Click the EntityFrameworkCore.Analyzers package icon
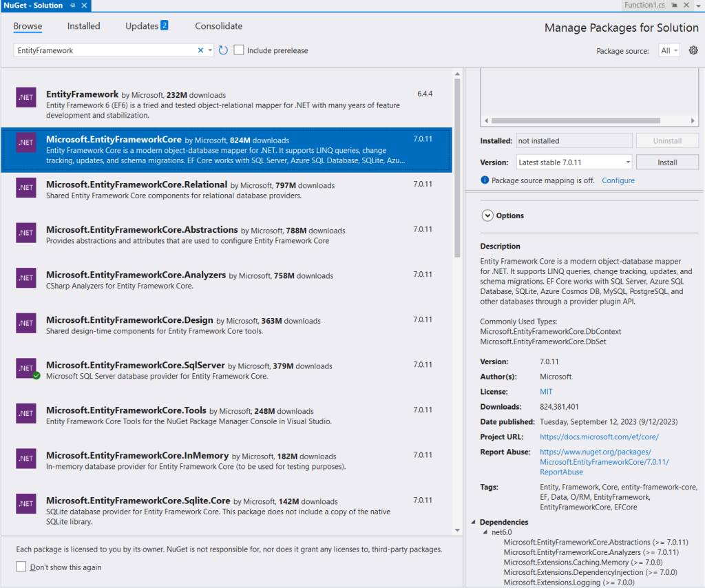 (26, 277)
